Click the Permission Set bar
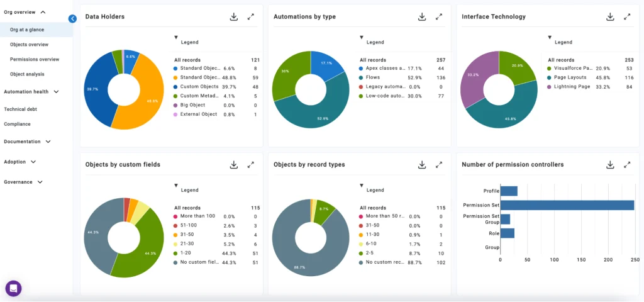Viewport: 644px width, 302px height. 567,205
